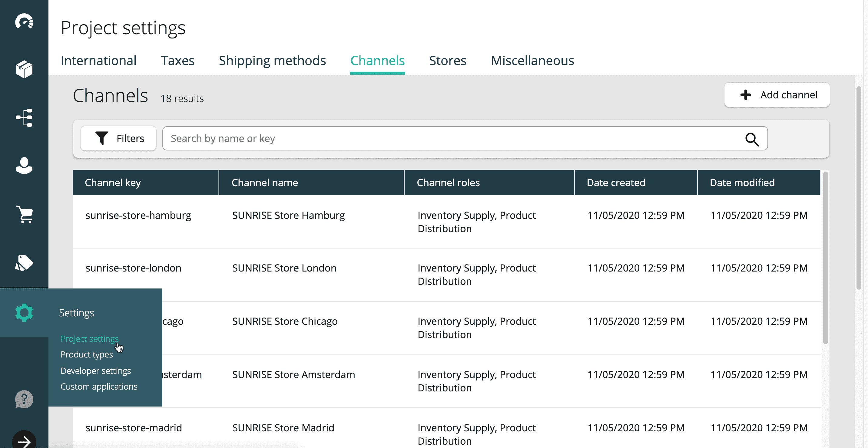
Task: Open the Filters panel
Action: pyautogui.click(x=119, y=138)
